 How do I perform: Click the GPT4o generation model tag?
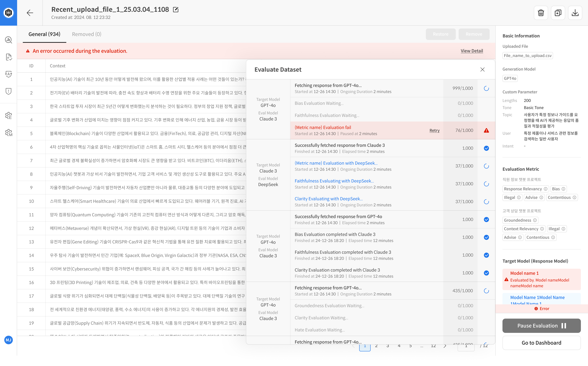pyautogui.click(x=510, y=78)
